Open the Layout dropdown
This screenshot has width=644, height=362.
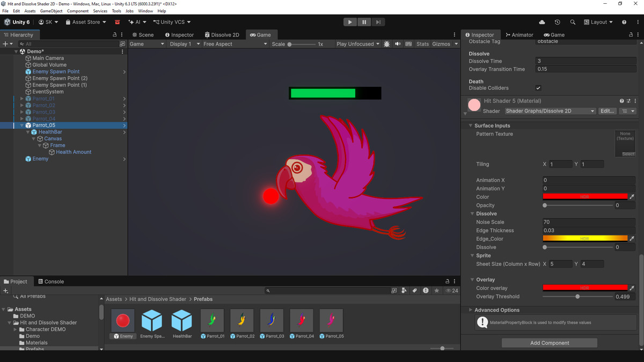tap(598, 22)
